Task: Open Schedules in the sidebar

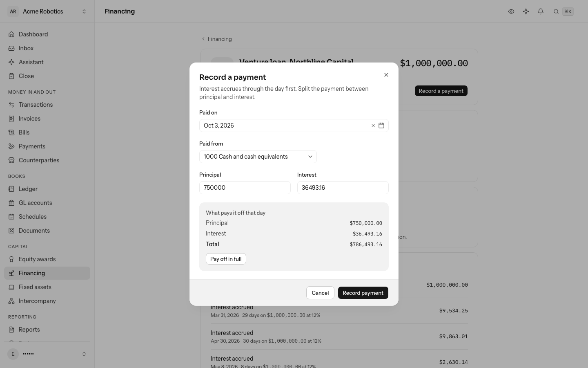Action: (x=47, y=217)
